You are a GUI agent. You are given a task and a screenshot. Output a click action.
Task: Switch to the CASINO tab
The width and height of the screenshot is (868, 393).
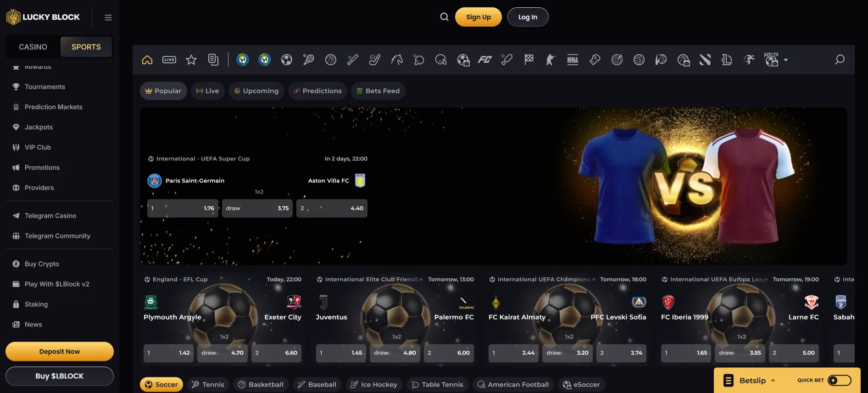33,47
